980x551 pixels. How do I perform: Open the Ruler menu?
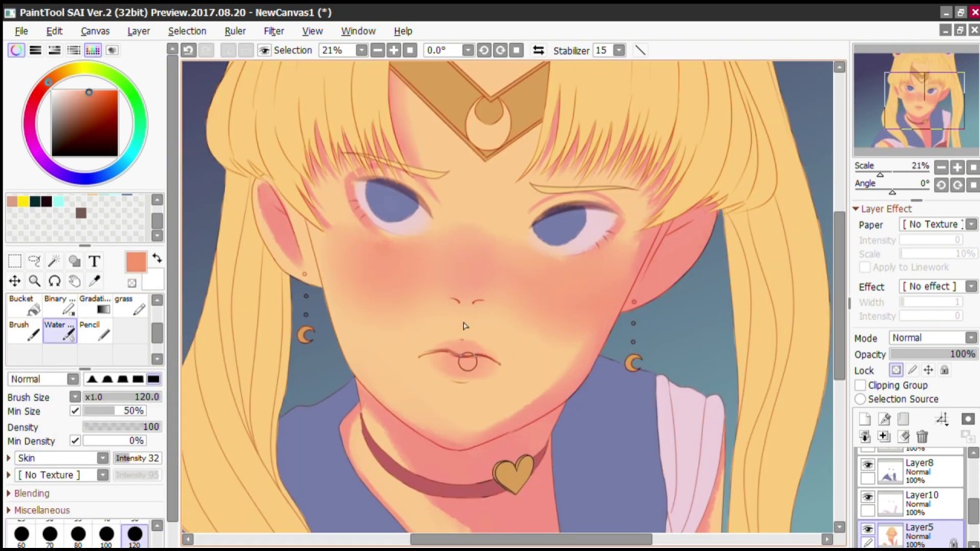(x=235, y=31)
